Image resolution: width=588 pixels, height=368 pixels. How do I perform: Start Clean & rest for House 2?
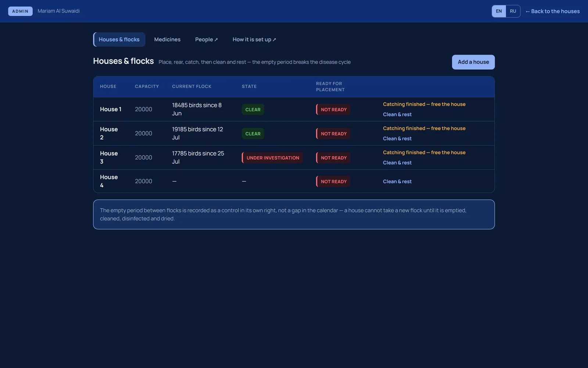tap(397, 139)
